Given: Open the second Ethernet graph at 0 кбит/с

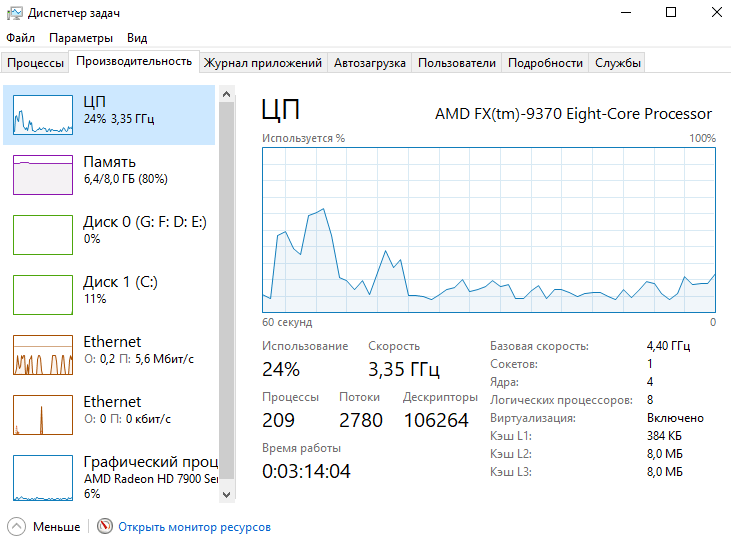Looking at the screenshot, I should point(43,415).
